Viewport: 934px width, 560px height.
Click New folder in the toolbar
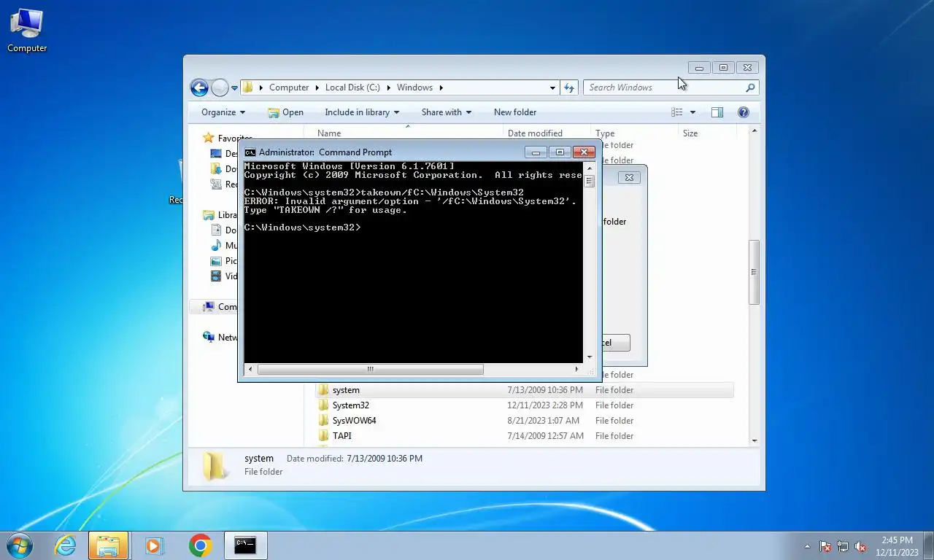[515, 112]
